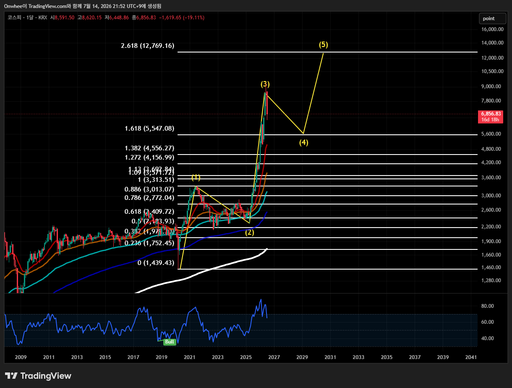The width and height of the screenshot is (512, 388).
Task: Click the price axis value 1,280.00
Action: coord(491,280)
